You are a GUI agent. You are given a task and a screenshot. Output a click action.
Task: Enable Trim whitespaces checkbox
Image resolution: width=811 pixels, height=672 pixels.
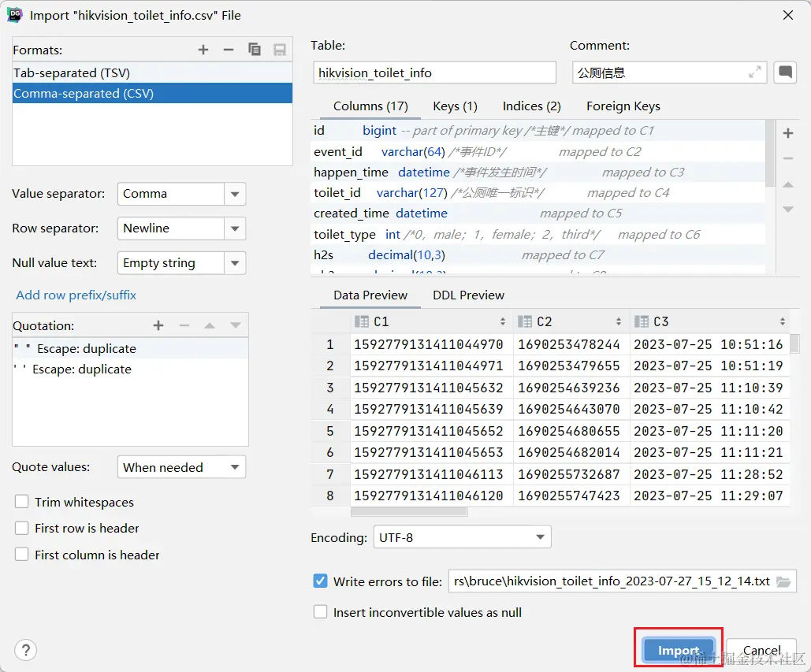click(x=22, y=501)
